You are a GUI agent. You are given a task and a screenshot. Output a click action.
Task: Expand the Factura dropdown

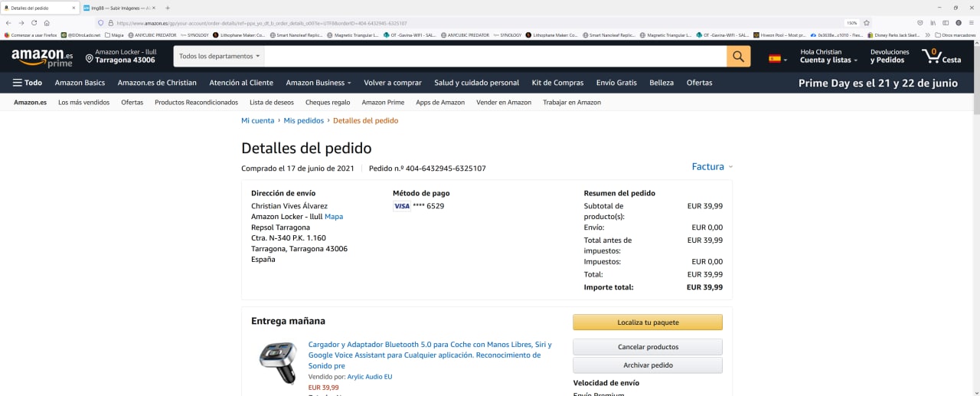[x=712, y=167]
